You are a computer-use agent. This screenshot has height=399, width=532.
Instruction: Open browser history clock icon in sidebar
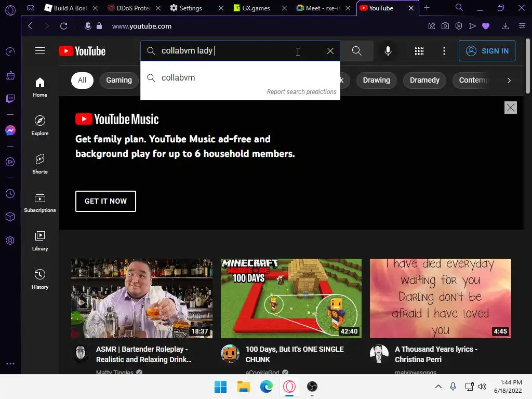[10, 193]
